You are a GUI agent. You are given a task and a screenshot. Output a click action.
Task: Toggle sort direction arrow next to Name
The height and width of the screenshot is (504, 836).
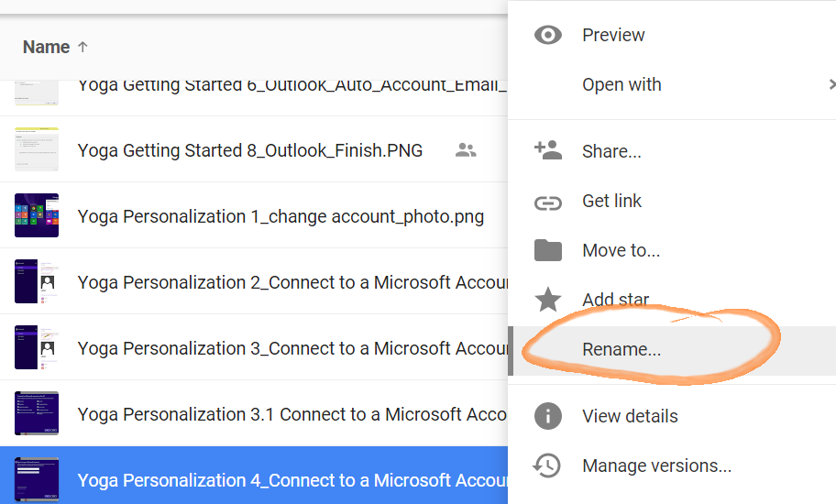[x=83, y=47]
